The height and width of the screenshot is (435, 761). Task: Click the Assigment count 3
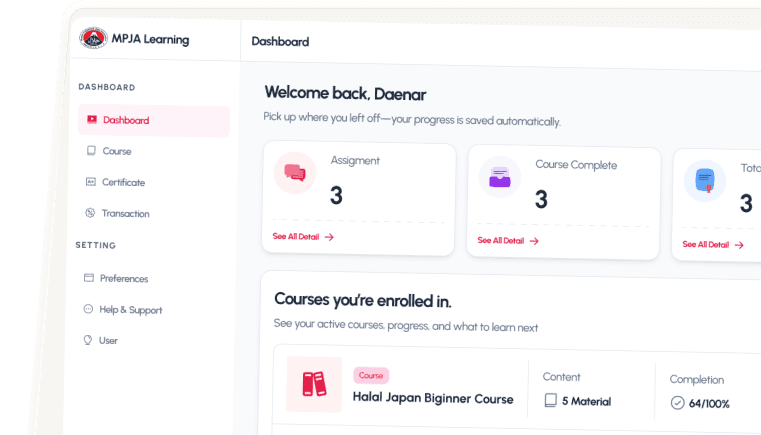coord(336,195)
